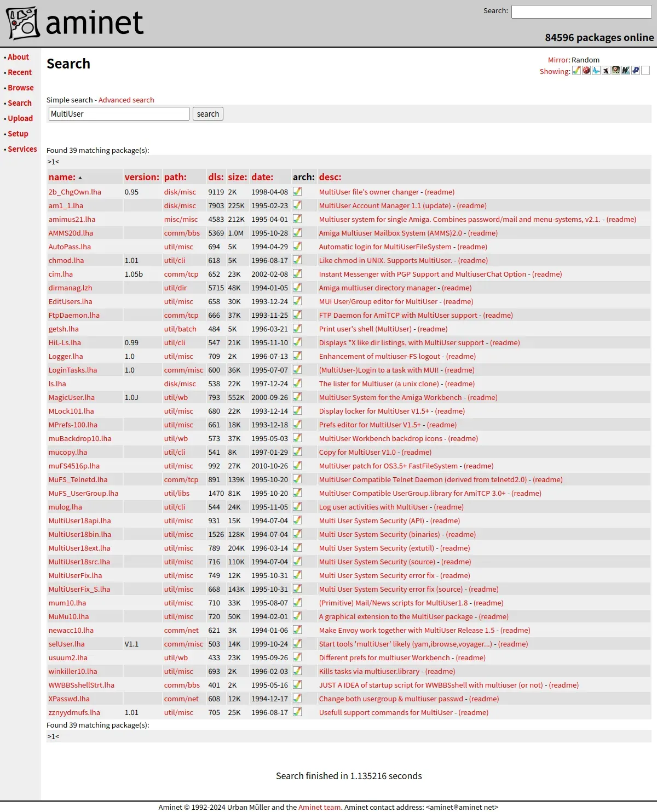This screenshot has height=812, width=657.
Task: Click arch icon in AMMS20d.lha row
Action: click(297, 232)
